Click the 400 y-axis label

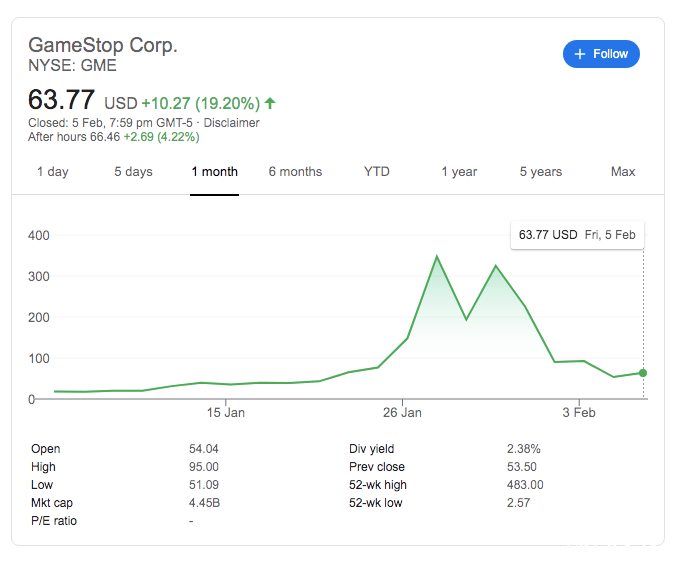pyautogui.click(x=39, y=235)
